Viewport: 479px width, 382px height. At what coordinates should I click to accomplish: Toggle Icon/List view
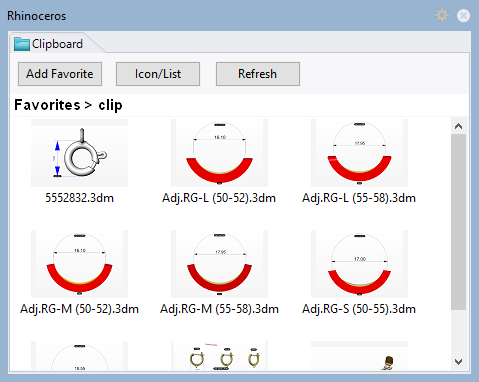[x=158, y=74]
